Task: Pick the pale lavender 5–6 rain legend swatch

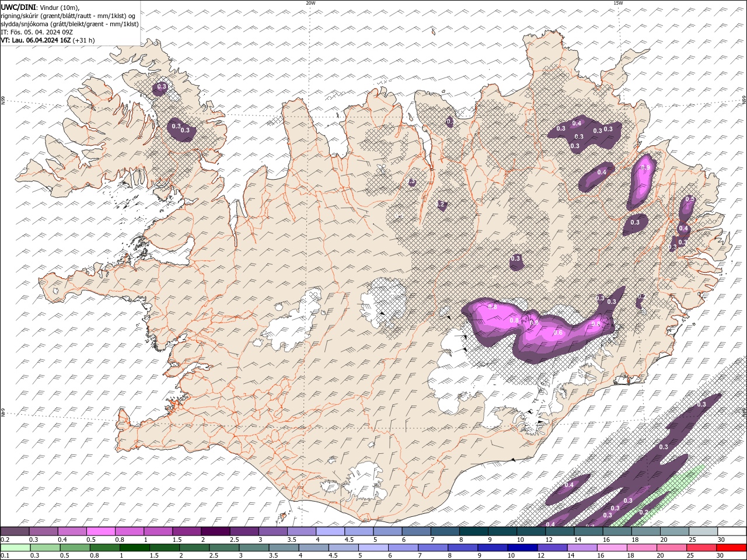Action: click(x=373, y=547)
